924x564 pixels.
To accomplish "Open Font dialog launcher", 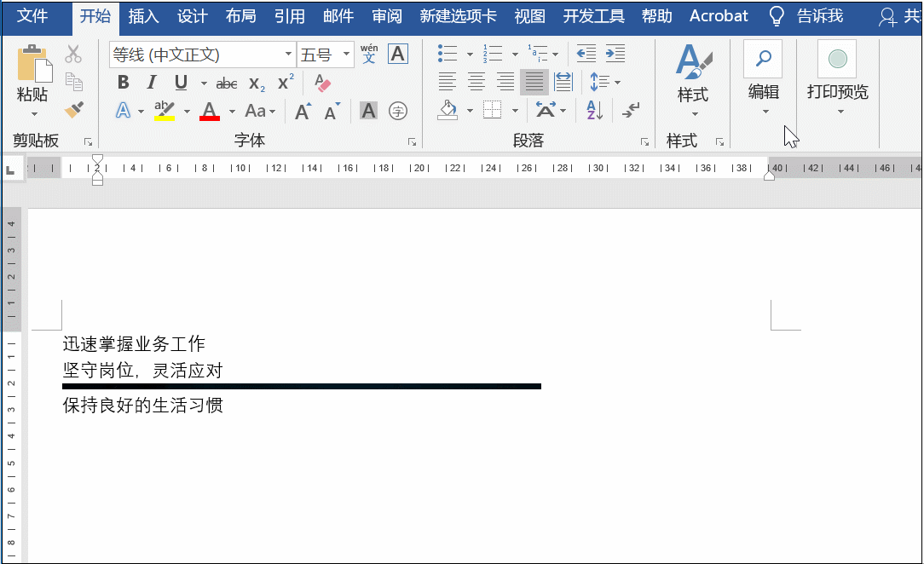I will pyautogui.click(x=412, y=142).
